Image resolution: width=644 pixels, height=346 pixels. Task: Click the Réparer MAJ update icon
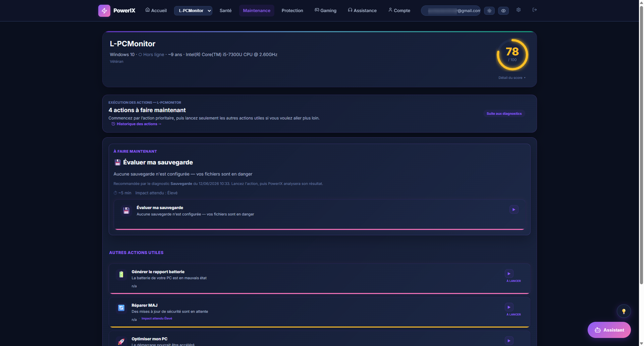click(x=121, y=308)
